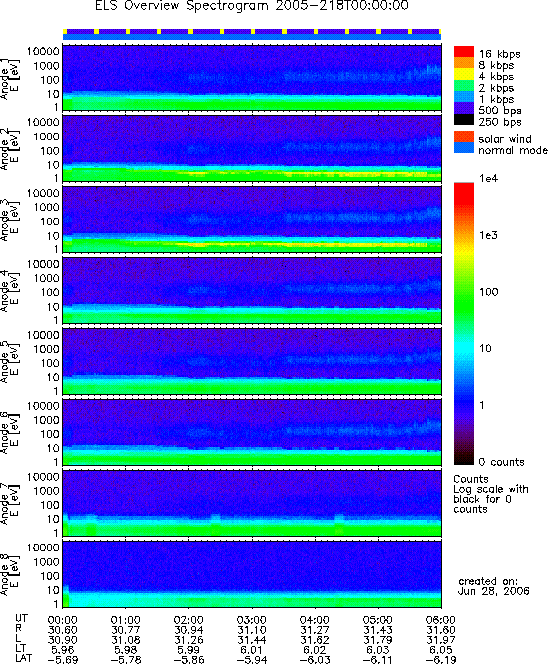Click the 01:00 UT time label
This screenshot has height=664, width=548.
(x=126, y=620)
